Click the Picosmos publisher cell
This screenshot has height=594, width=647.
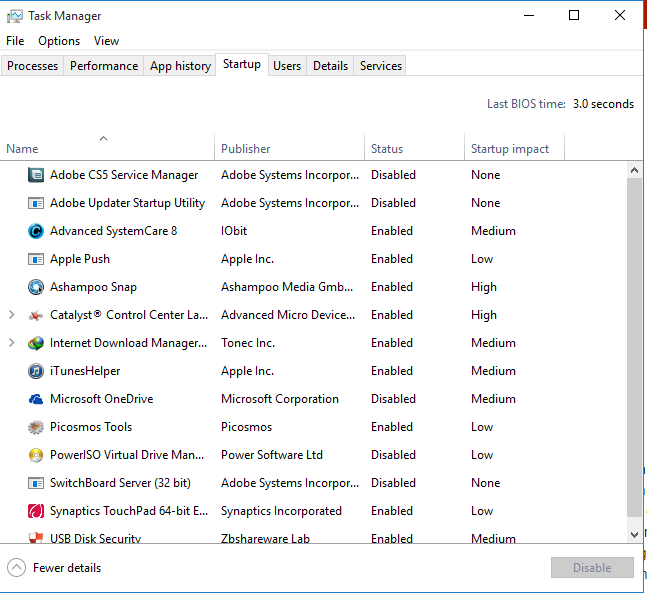(x=246, y=427)
